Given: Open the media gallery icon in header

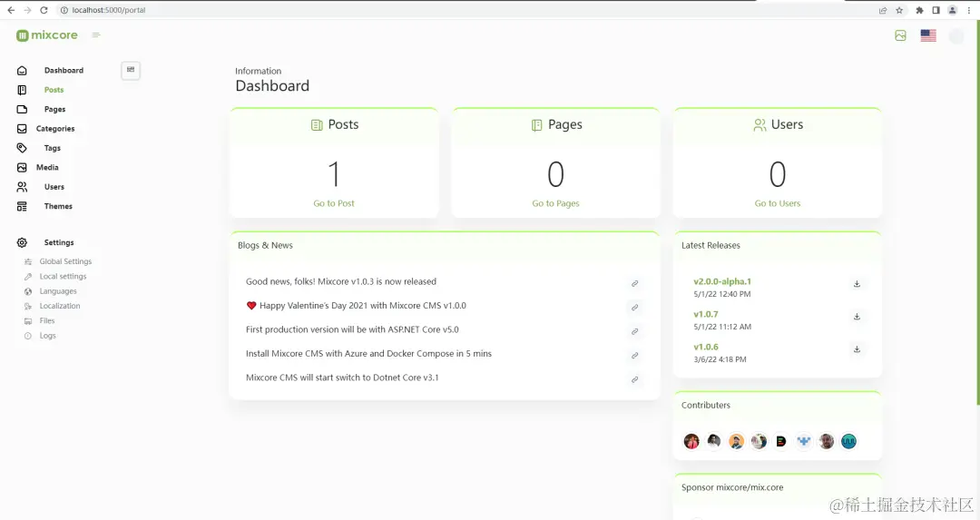Looking at the screenshot, I should (901, 35).
